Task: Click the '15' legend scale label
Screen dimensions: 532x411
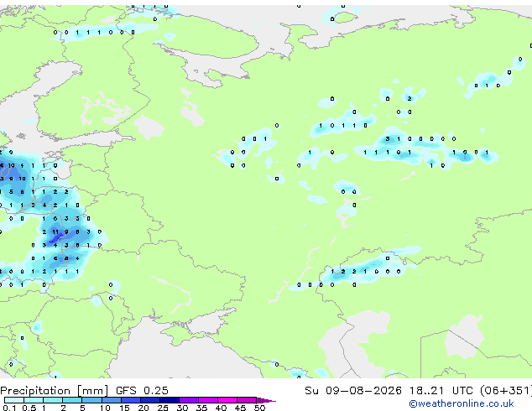Action: tap(124, 408)
